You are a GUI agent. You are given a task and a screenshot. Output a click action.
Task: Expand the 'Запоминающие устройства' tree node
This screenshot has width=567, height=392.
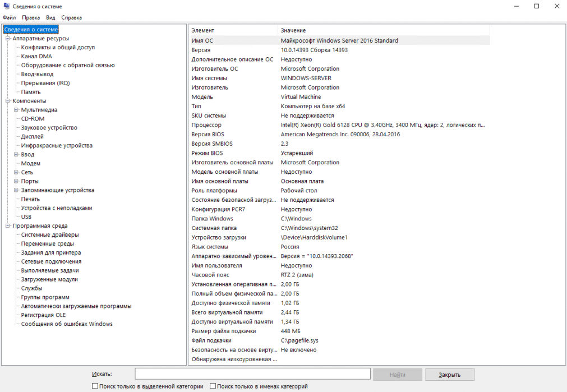pos(16,190)
